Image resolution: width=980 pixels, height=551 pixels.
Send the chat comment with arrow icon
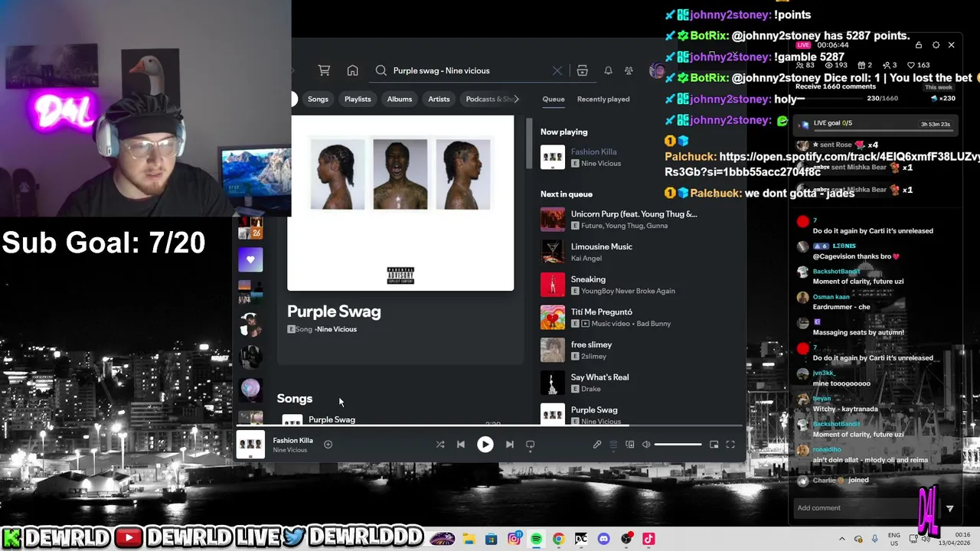949,508
